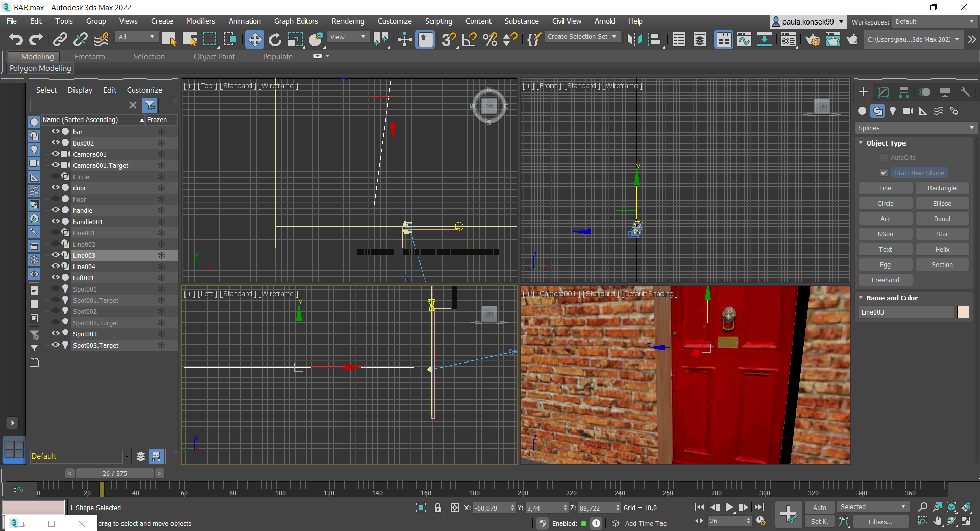This screenshot has width=980, height=531.
Task: Click the Line spline button
Action: tap(885, 188)
